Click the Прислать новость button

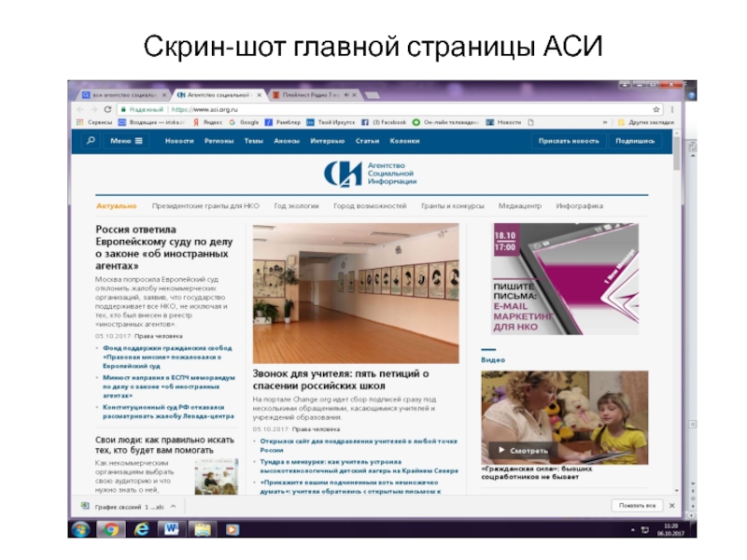click(568, 141)
